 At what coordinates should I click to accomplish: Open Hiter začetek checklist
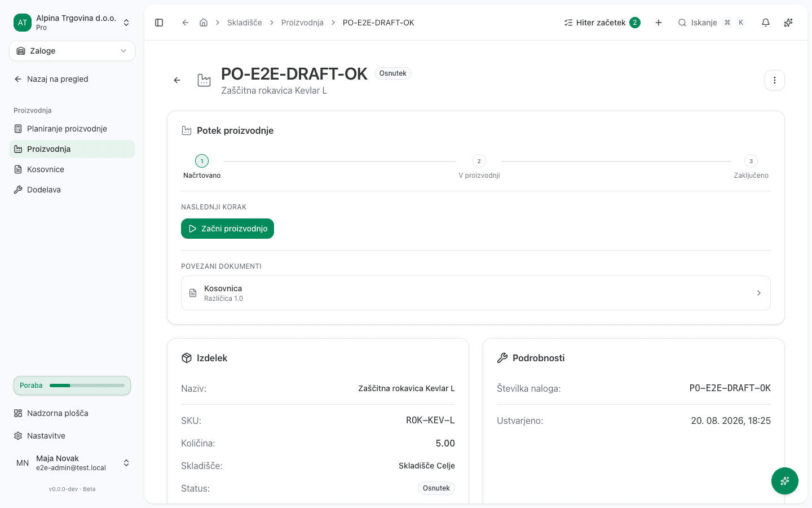click(x=602, y=23)
